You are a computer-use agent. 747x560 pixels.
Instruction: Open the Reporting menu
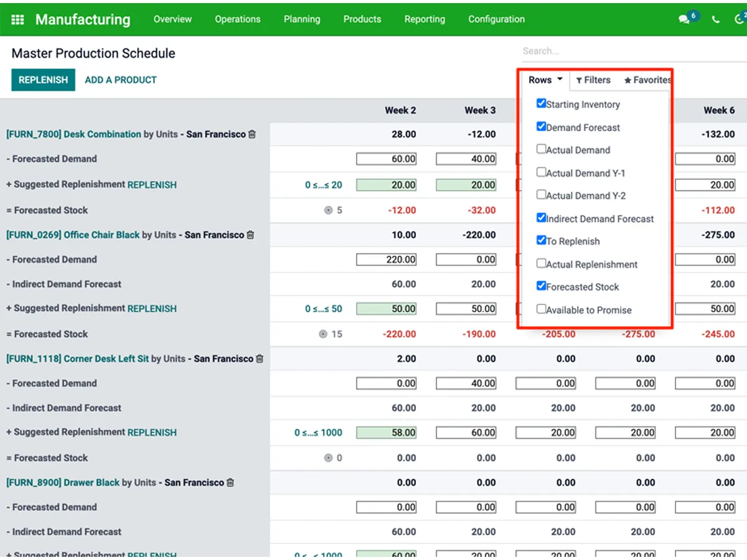[425, 19]
